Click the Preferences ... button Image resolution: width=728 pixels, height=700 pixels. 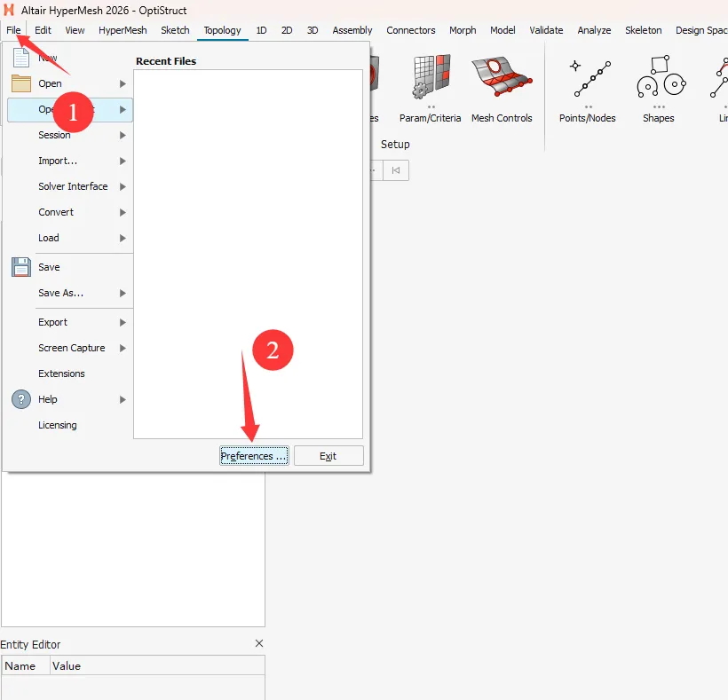pyautogui.click(x=254, y=456)
